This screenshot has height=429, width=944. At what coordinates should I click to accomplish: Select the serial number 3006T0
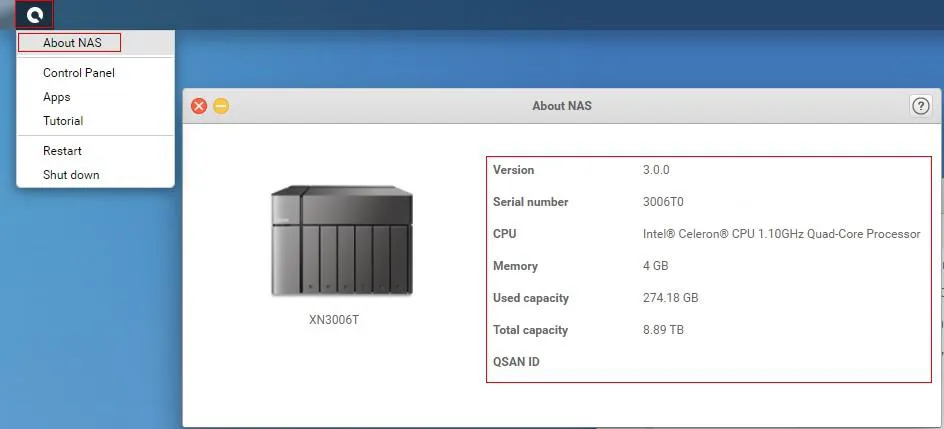pyautogui.click(x=663, y=202)
